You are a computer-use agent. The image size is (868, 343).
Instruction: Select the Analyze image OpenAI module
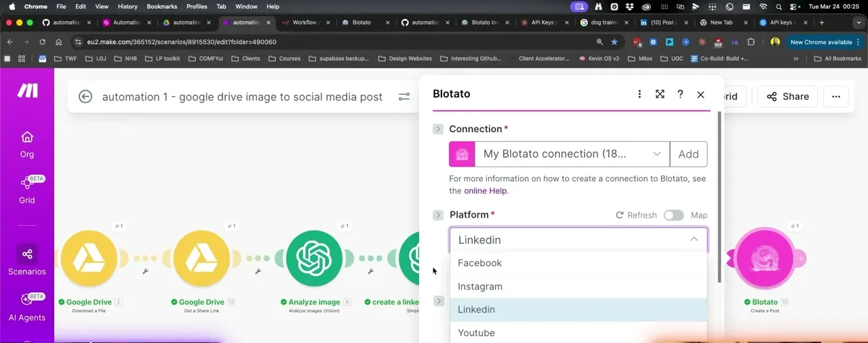point(314,258)
